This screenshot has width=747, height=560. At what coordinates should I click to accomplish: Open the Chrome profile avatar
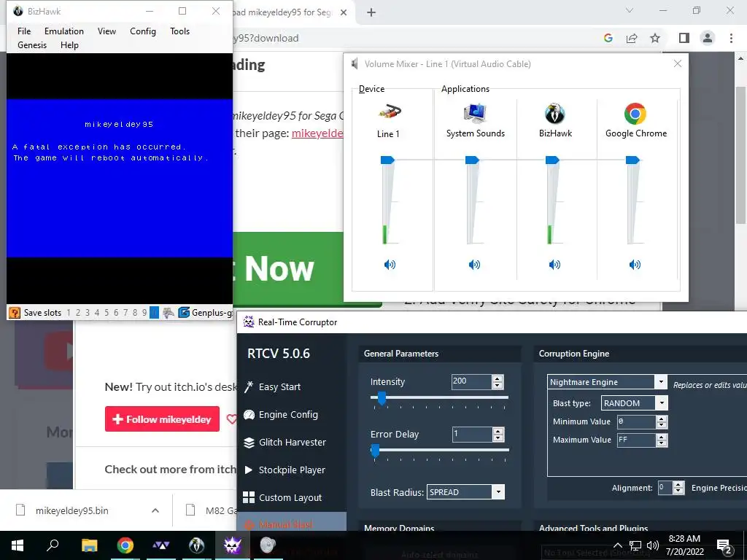click(708, 38)
